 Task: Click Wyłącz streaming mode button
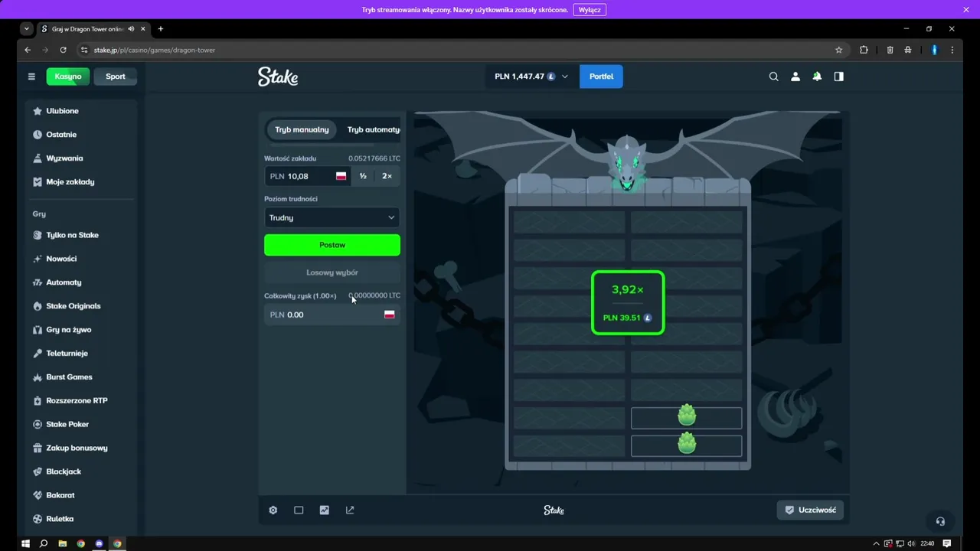590,10
